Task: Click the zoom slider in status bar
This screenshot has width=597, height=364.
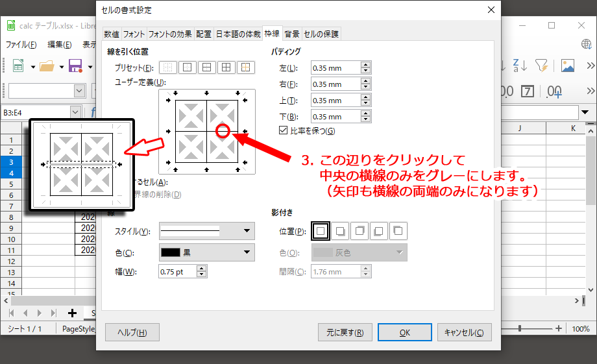Action: tap(520, 328)
